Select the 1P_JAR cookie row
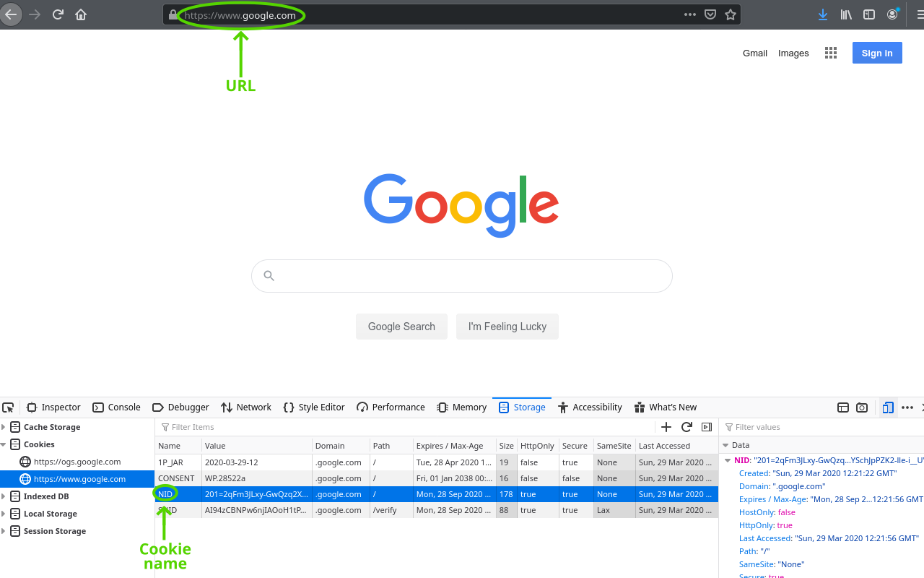This screenshot has width=924, height=578. point(437,462)
